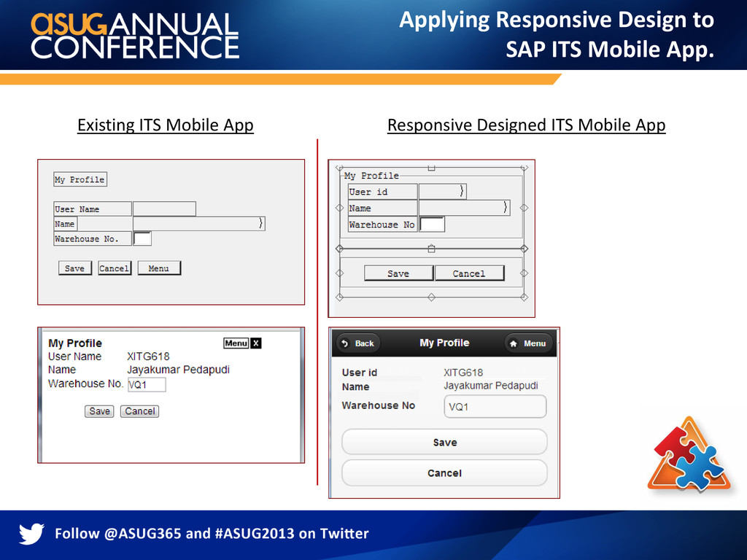Viewport: 747px width, 560px height.
Task: Click 'Follow @ASUG365 and #ASUG2013 on Twitter' text
Action: click(x=212, y=533)
